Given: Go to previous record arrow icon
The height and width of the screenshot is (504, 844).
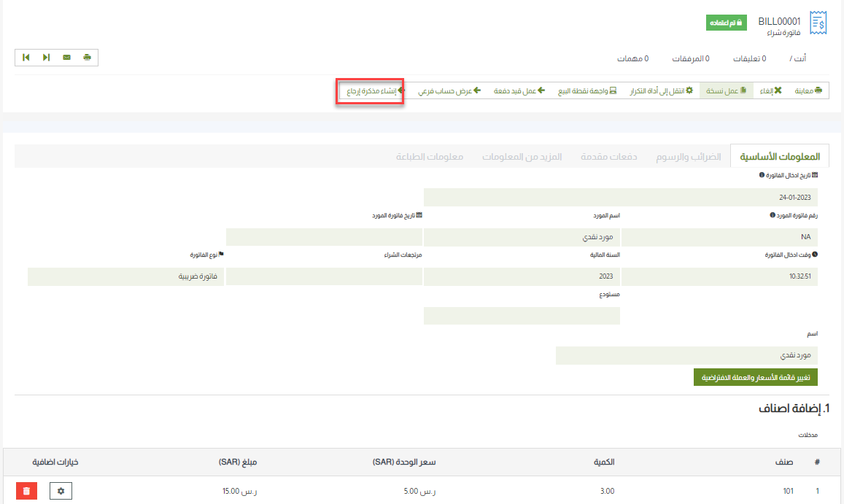Looking at the screenshot, I should [26, 58].
